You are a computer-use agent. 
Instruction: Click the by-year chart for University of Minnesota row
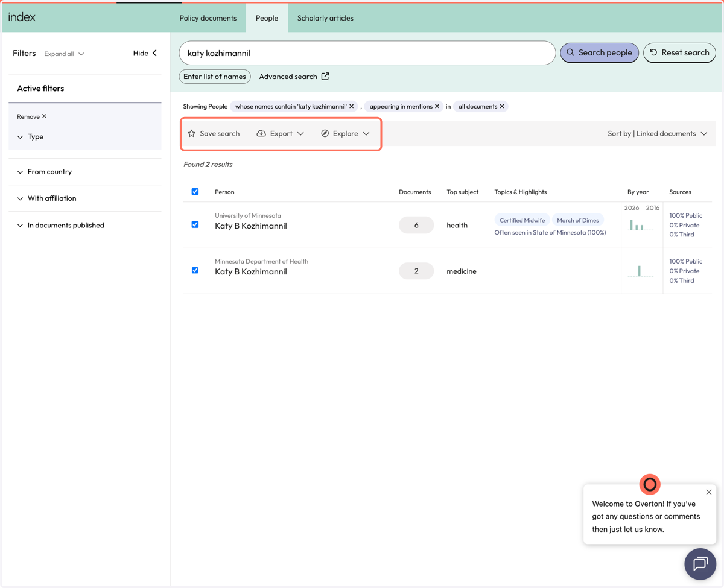(641, 225)
